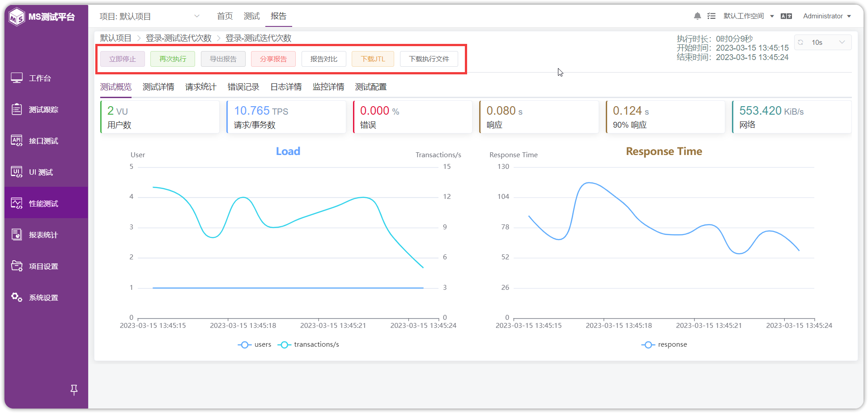Pin the sidebar with pin icon
Viewport: 868px width, 413px height.
(x=74, y=390)
